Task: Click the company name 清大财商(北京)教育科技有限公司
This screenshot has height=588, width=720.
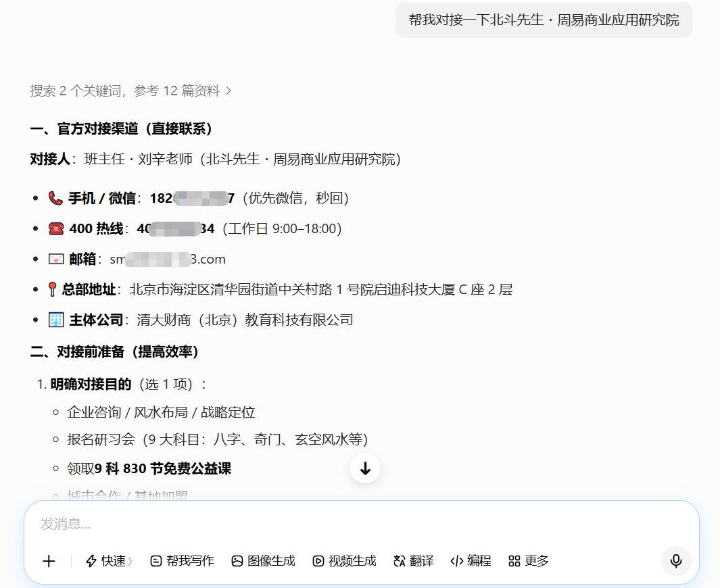Action: 245,320
